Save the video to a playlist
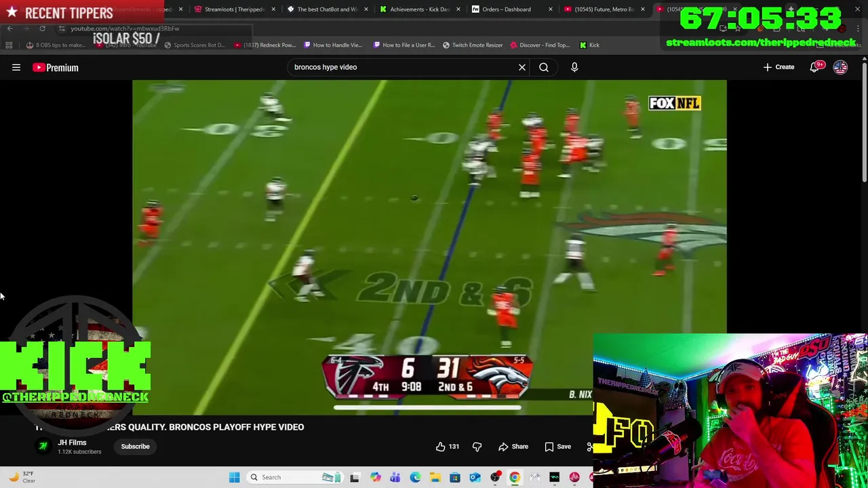This screenshot has width=868, height=488. pos(557,447)
